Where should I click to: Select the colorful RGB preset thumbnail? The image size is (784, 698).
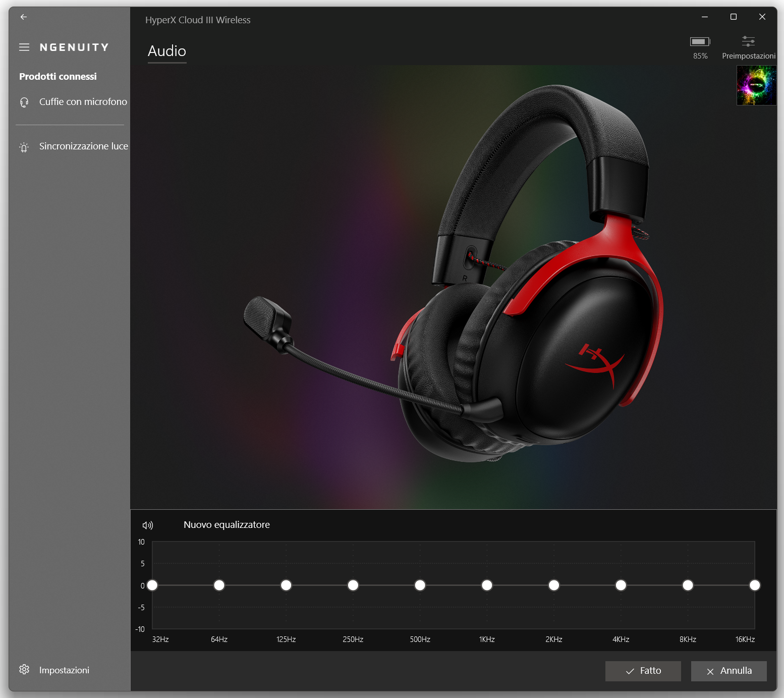(756, 85)
